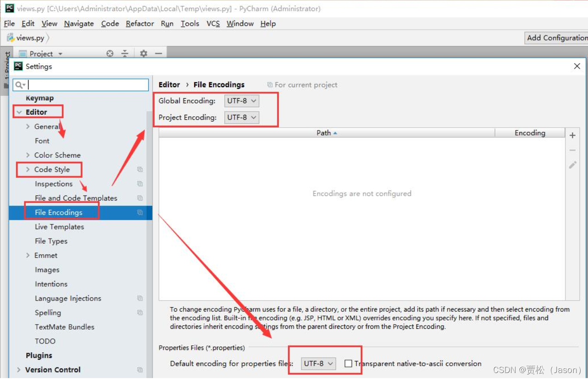This screenshot has width=588, height=379.
Task: Open the View menu
Action: [49, 24]
